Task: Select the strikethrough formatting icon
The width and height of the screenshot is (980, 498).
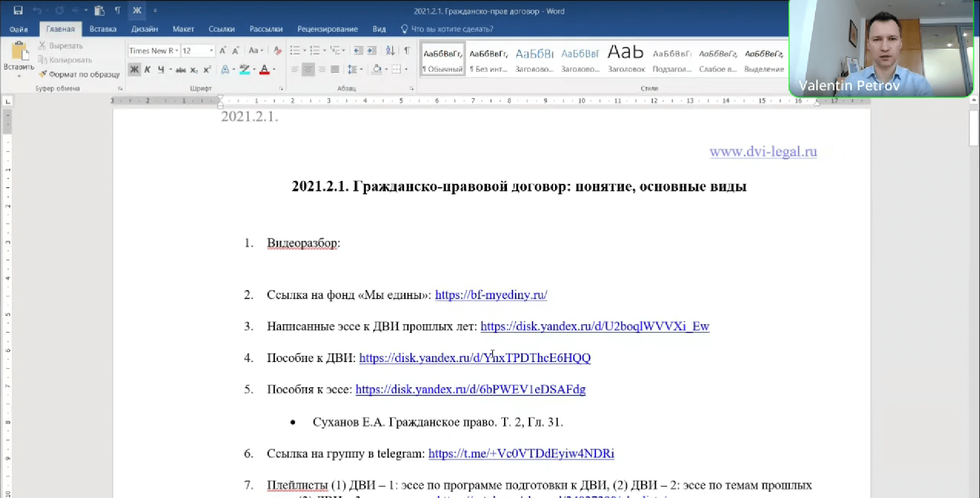Action: point(180,69)
